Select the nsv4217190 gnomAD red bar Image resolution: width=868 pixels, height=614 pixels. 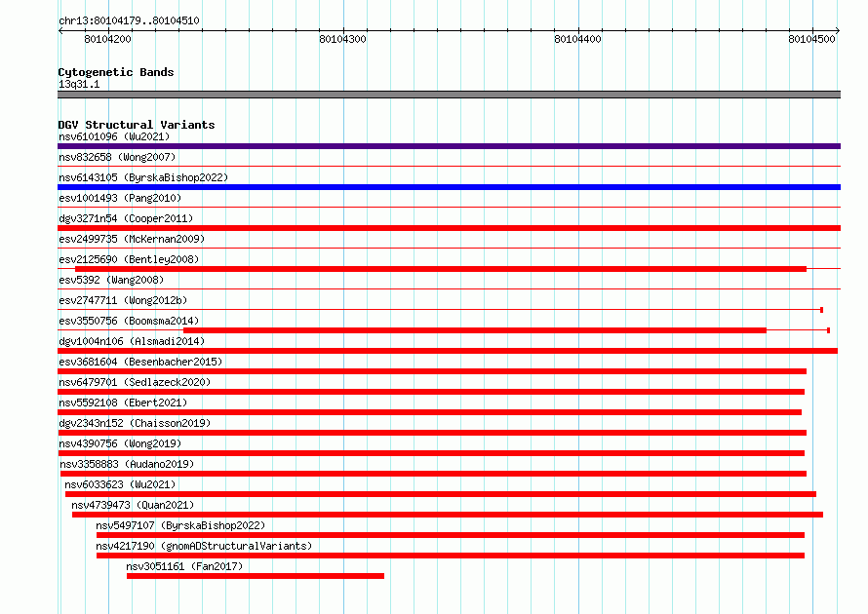[x=450, y=556]
